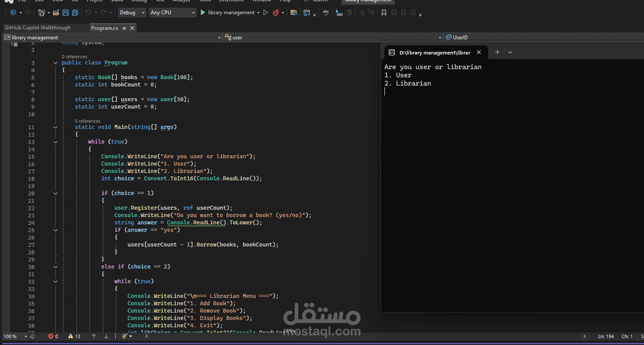The width and height of the screenshot is (644, 345).
Task: Open the Any CPU platform dropdown
Action: click(173, 13)
